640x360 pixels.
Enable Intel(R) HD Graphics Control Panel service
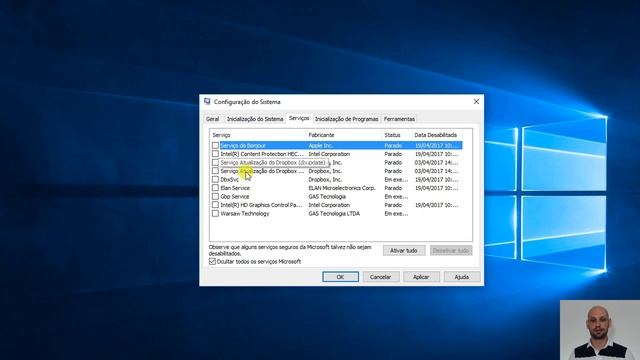tap(215, 205)
